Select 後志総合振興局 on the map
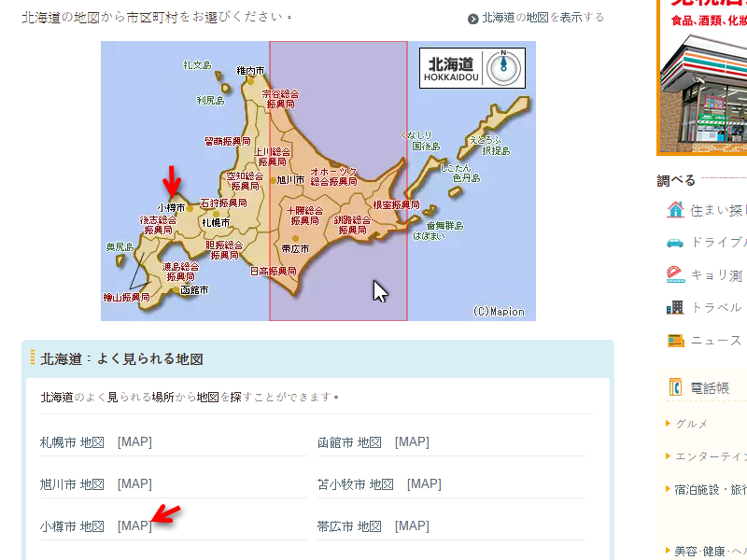The width and height of the screenshot is (747, 560). coord(158,225)
